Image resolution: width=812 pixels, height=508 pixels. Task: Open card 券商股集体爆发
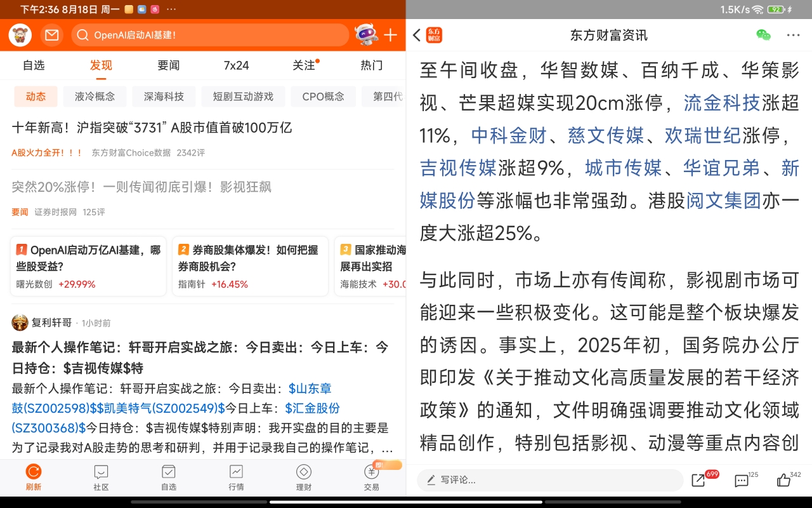point(250,266)
